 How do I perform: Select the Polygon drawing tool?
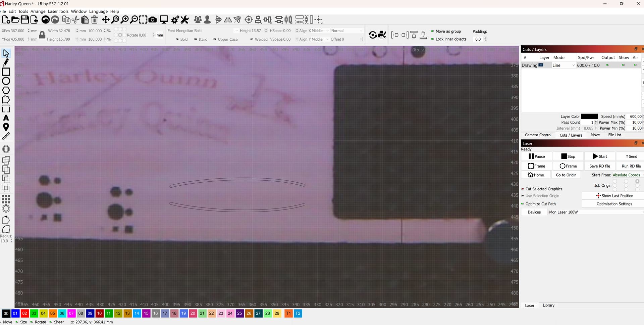pos(6,90)
